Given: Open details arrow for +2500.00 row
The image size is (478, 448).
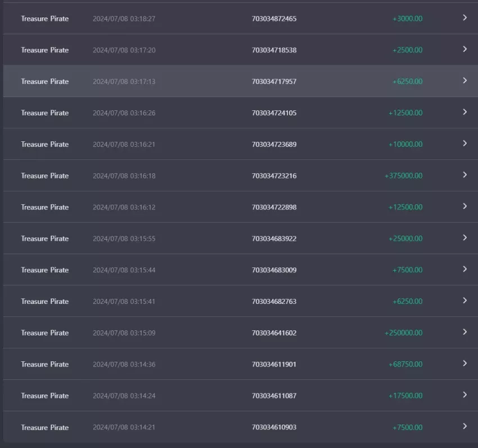Looking at the screenshot, I should tap(465, 49).
